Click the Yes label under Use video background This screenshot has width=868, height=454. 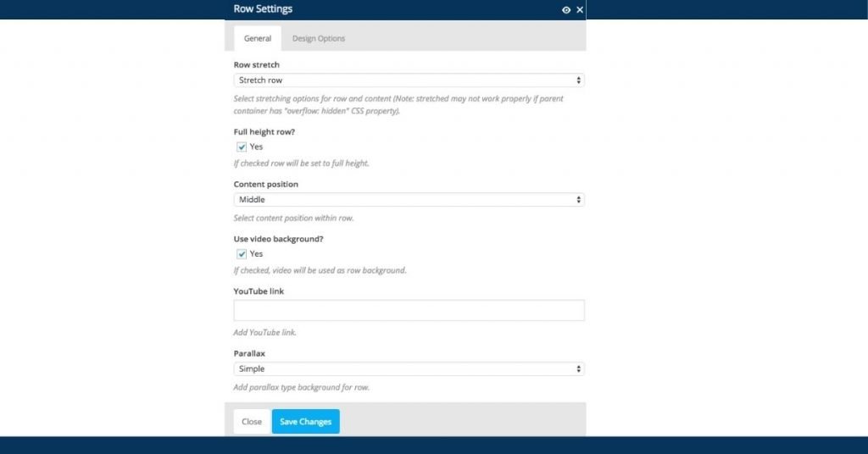click(256, 254)
